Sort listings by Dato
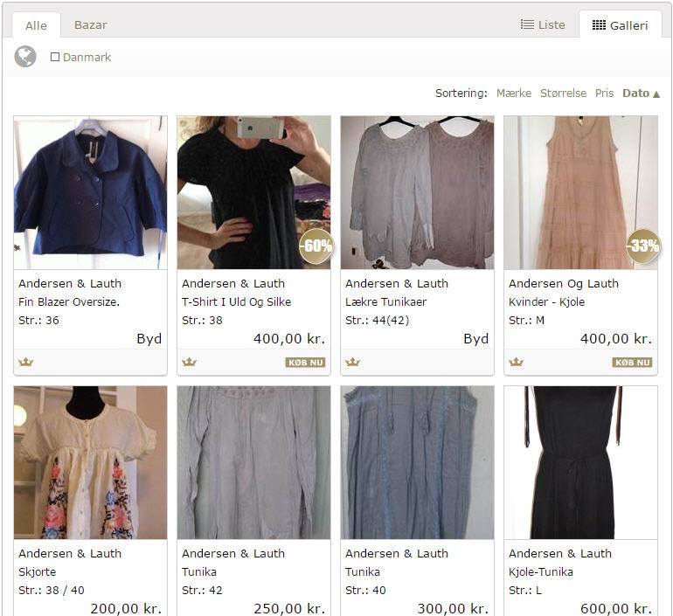 (641, 93)
